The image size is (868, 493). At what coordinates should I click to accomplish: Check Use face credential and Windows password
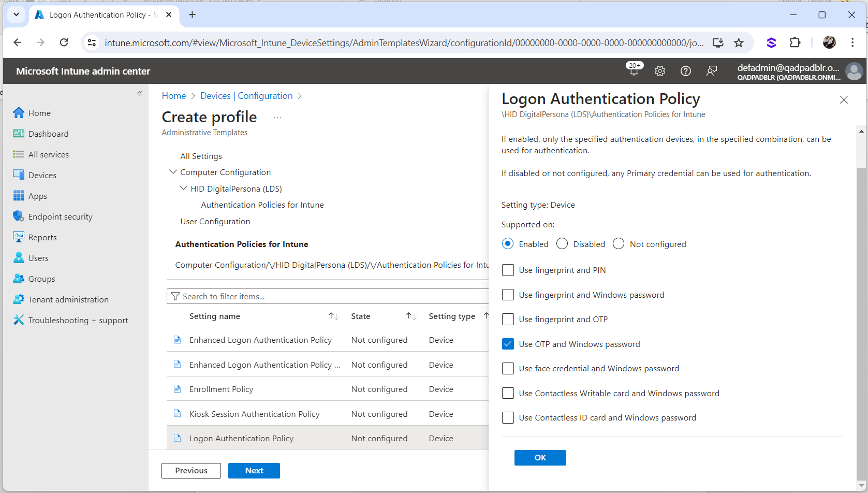point(508,368)
